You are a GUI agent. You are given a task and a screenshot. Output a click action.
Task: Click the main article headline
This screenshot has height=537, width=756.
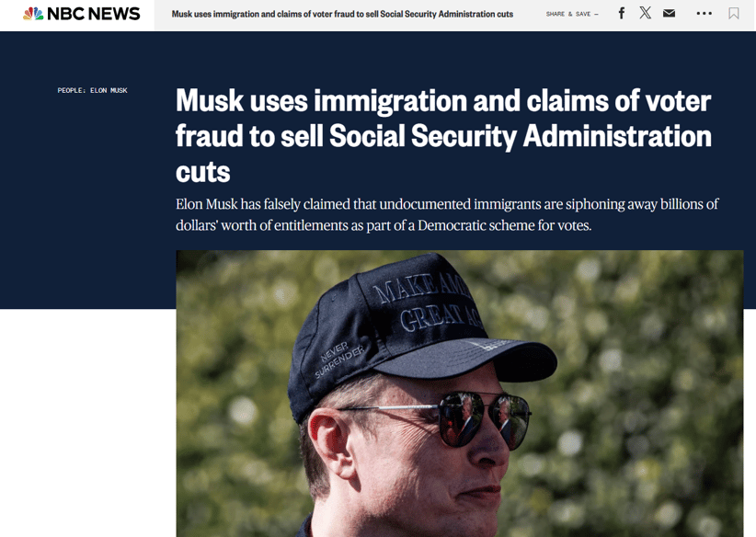click(443, 136)
